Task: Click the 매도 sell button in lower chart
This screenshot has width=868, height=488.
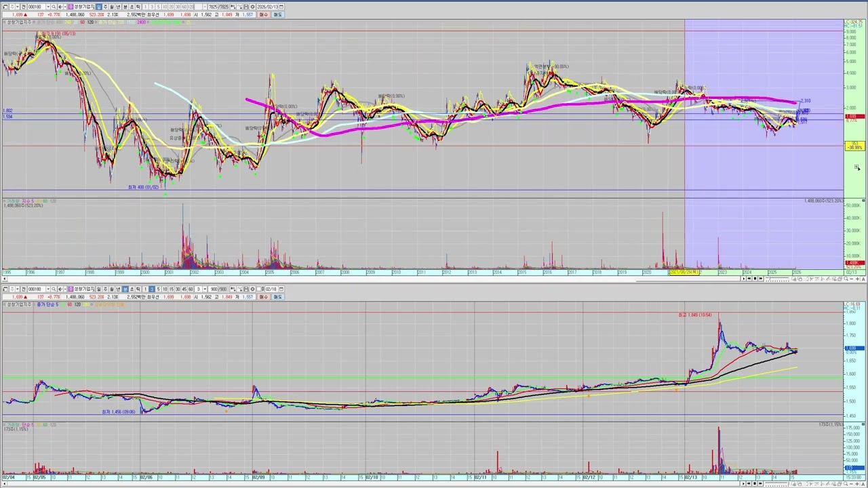Action: (x=277, y=297)
